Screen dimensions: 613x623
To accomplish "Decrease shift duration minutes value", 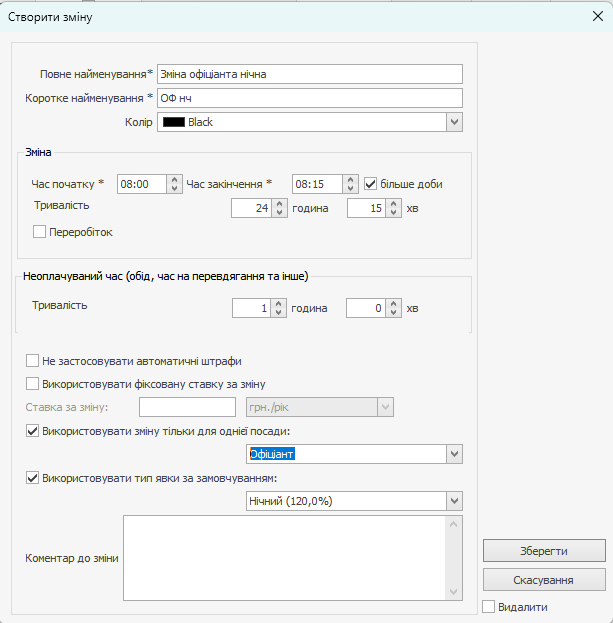I will coord(394,213).
